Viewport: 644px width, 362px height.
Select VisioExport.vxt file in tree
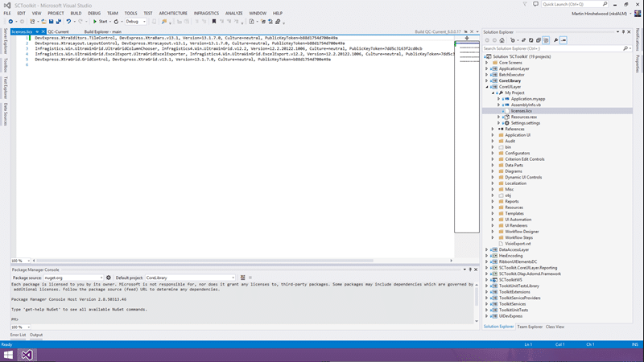[x=518, y=244]
